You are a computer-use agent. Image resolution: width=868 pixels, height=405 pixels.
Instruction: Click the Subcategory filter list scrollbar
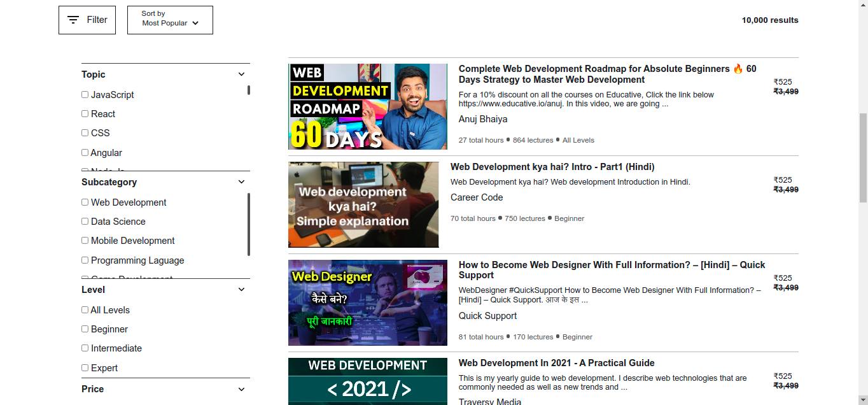point(249,224)
